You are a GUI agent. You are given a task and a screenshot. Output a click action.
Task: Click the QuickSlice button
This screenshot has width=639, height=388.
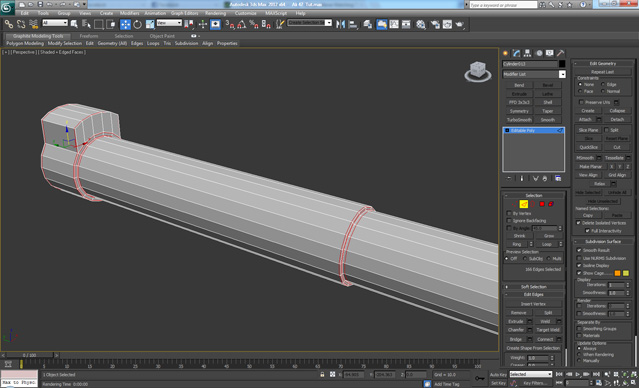pyautogui.click(x=588, y=148)
